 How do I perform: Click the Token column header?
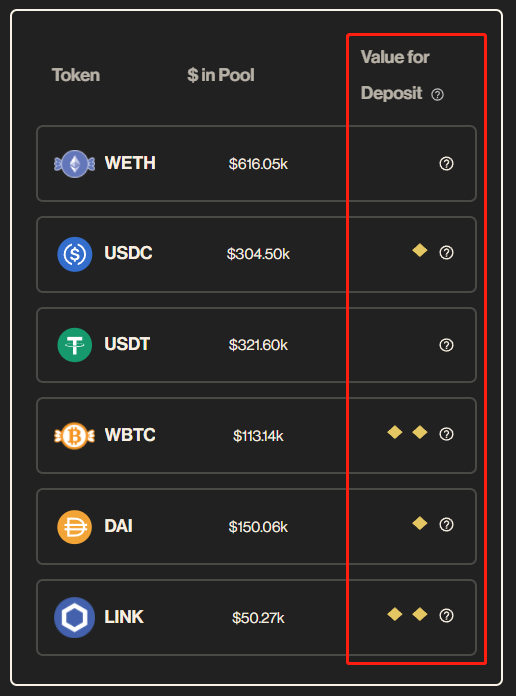(x=76, y=75)
